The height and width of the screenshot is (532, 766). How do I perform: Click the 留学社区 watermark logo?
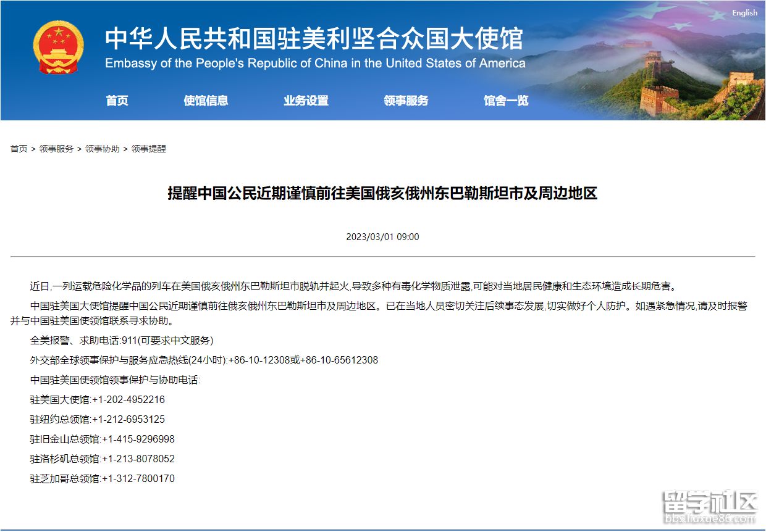pos(710,507)
